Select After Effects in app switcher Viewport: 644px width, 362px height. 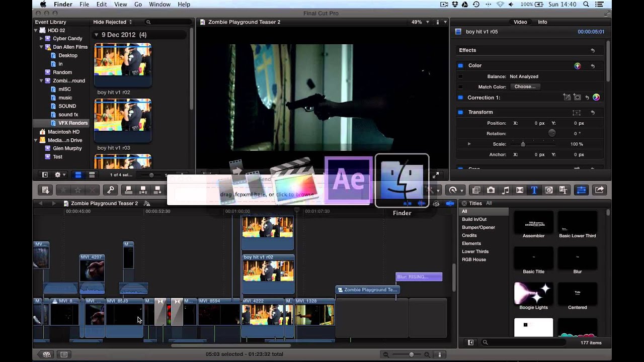coord(349,180)
